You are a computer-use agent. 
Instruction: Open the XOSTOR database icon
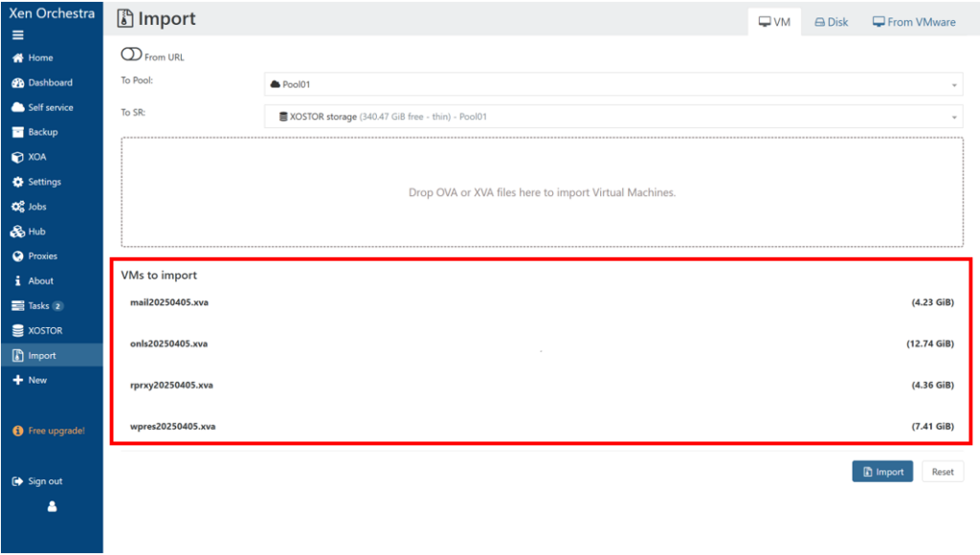point(17,331)
